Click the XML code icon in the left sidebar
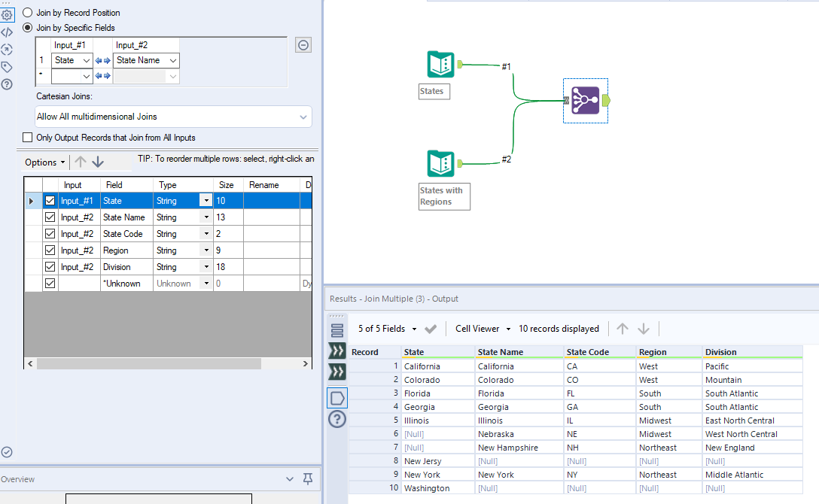 [x=7, y=32]
